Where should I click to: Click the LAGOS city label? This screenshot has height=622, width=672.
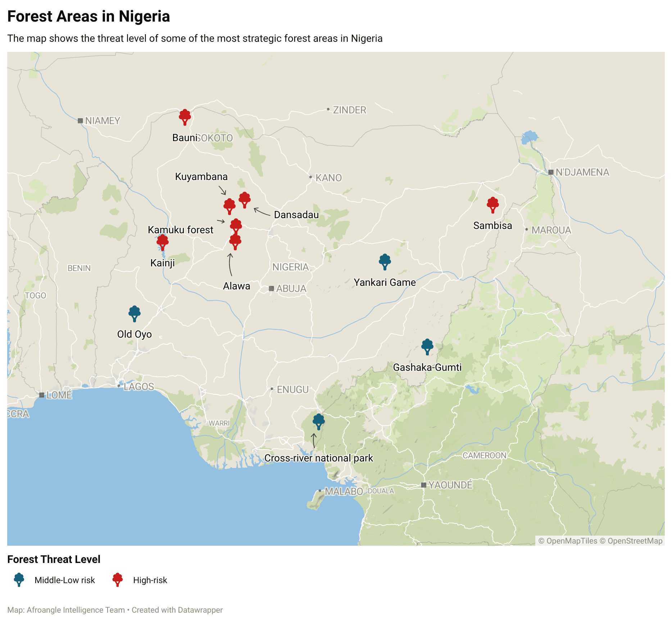[x=139, y=387]
